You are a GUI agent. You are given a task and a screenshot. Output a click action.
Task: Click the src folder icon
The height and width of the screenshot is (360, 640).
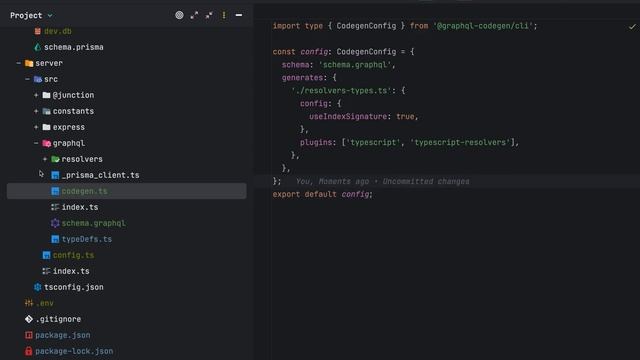point(38,79)
